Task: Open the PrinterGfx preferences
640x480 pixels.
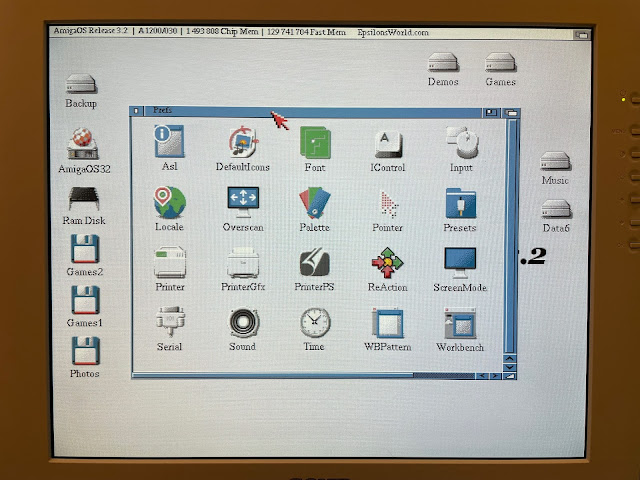Action: pos(243,262)
